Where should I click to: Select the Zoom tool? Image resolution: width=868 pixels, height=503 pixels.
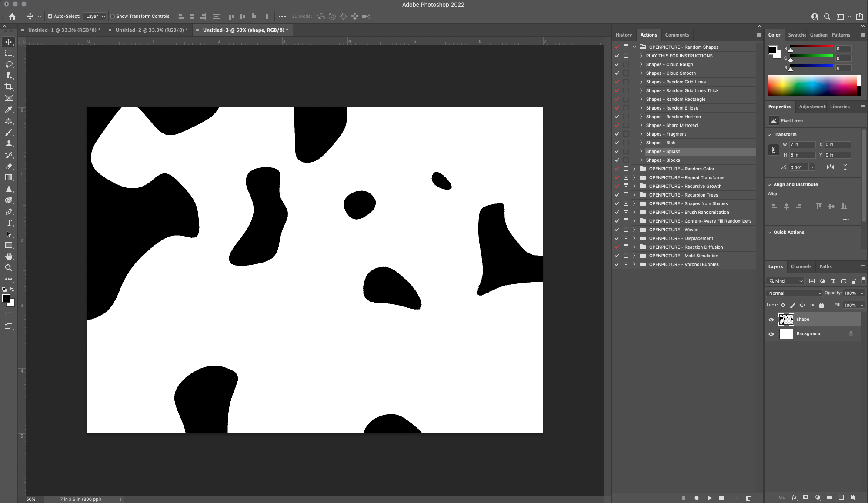point(9,268)
